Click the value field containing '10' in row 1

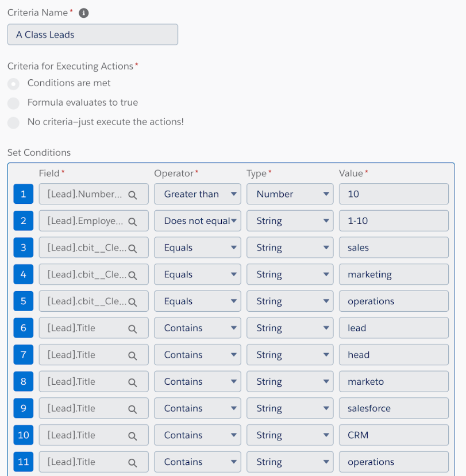394,194
